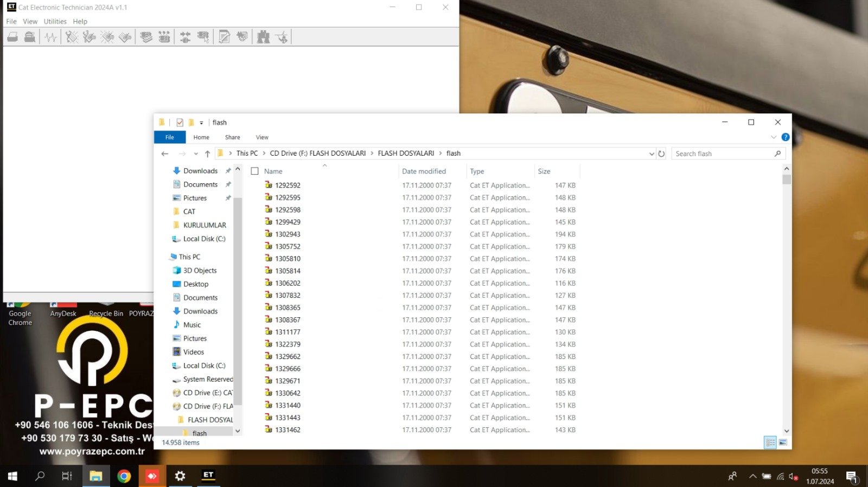The height and width of the screenshot is (487, 868).
Task: Open the Utilities menu in Cat ET
Action: (x=55, y=22)
